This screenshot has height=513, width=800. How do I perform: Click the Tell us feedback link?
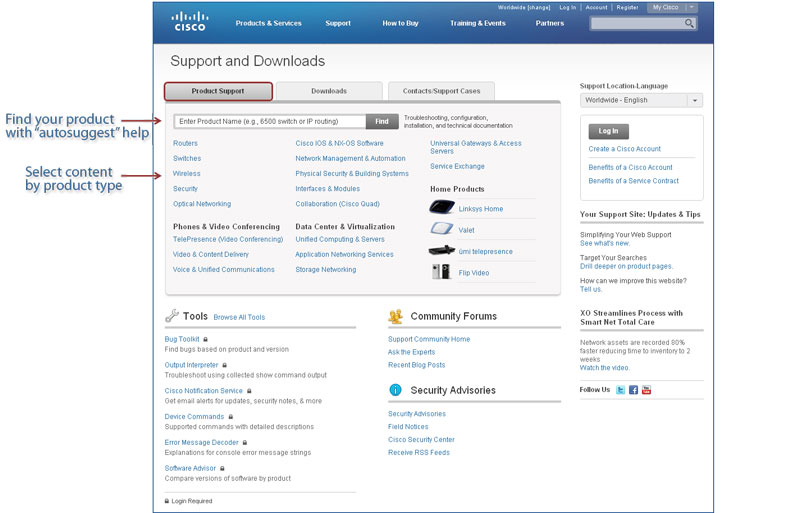coord(591,289)
